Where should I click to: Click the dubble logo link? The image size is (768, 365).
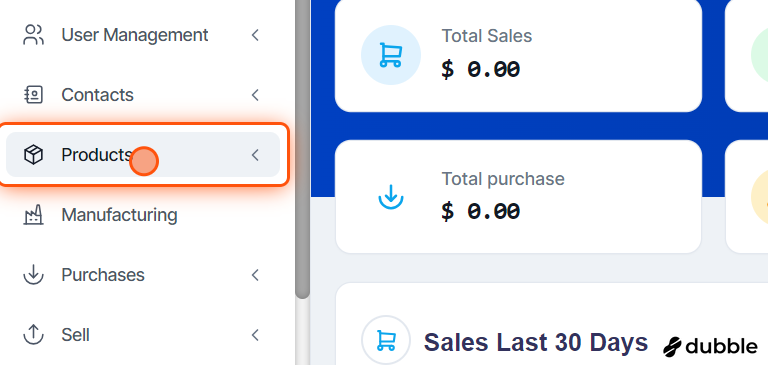click(710, 346)
